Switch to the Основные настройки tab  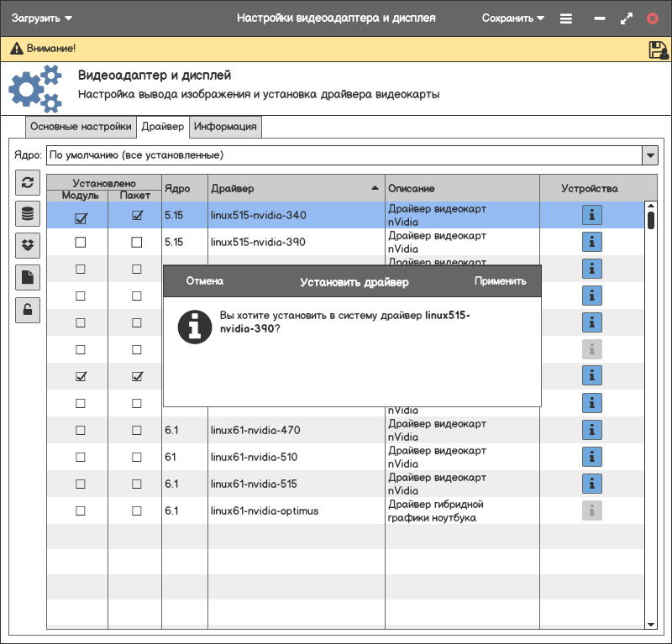tap(81, 127)
